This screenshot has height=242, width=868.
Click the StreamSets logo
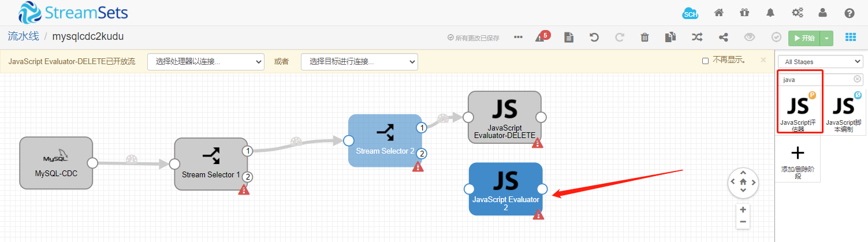(73, 13)
